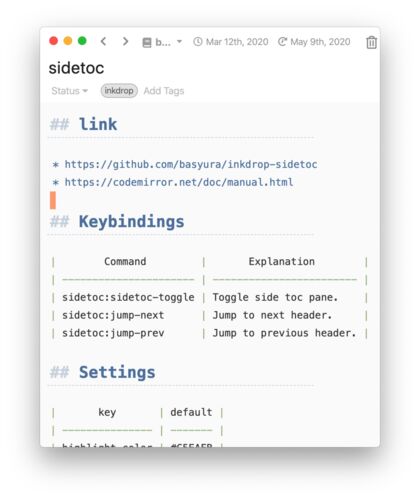Click the sidetoc:sidetoc-toggle table cell
Viewport: 420px width, 500px height.
tap(128, 297)
